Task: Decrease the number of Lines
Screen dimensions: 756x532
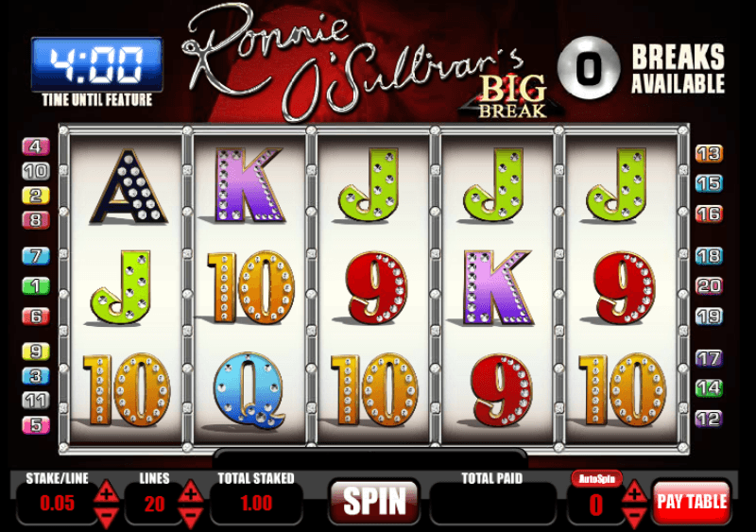Action: click(191, 517)
